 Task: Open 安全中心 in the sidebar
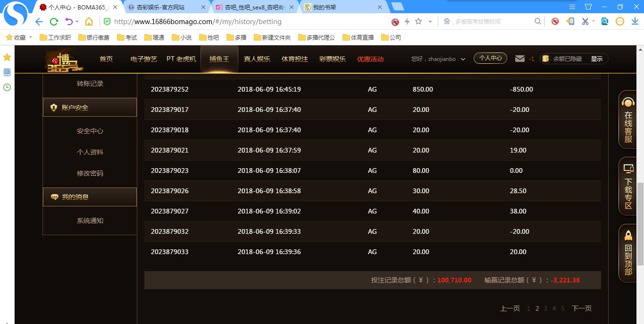(90, 131)
